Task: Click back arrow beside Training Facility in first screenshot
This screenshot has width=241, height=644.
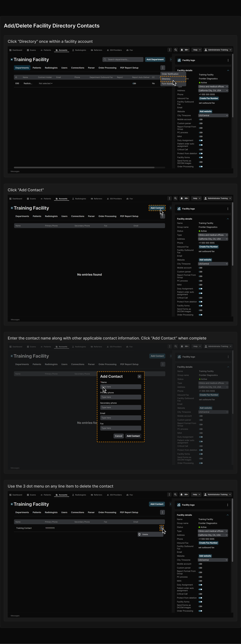Action: (12, 59)
